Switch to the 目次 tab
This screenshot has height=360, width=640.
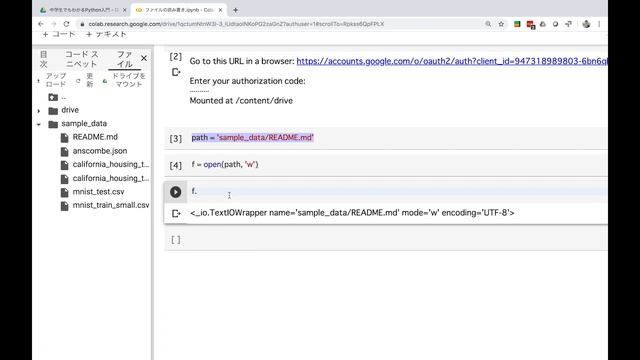click(44, 59)
